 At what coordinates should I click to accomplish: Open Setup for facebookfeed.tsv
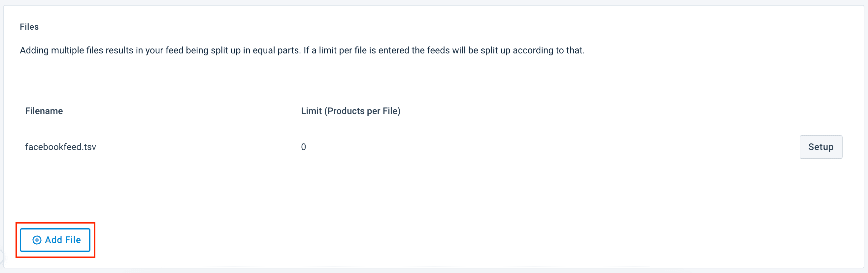820,147
